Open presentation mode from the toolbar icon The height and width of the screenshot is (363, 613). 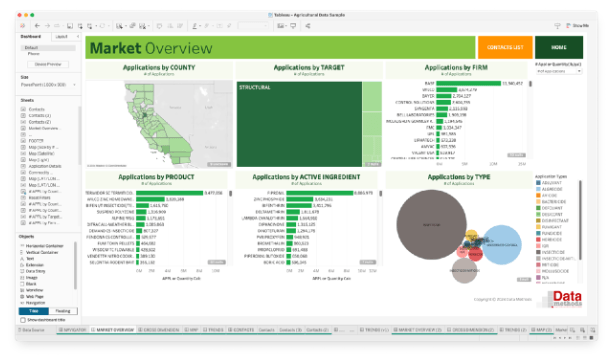(293, 26)
